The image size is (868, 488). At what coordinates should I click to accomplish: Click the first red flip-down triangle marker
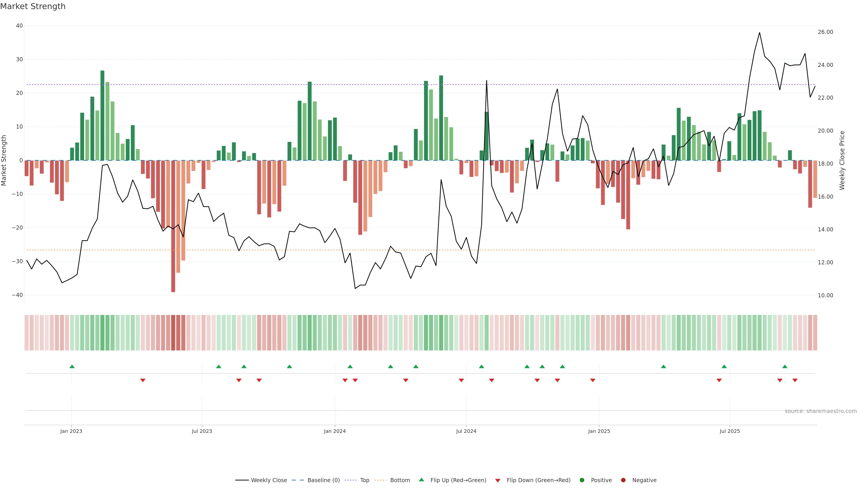[143, 380]
